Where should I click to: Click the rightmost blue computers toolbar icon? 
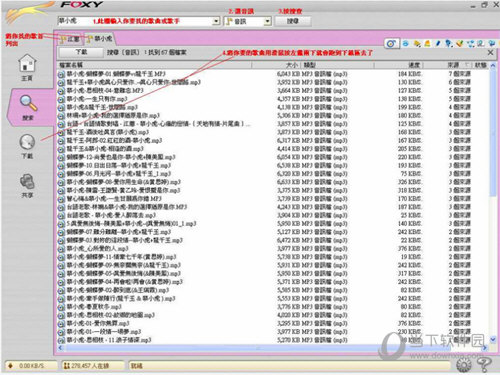coord(492,43)
